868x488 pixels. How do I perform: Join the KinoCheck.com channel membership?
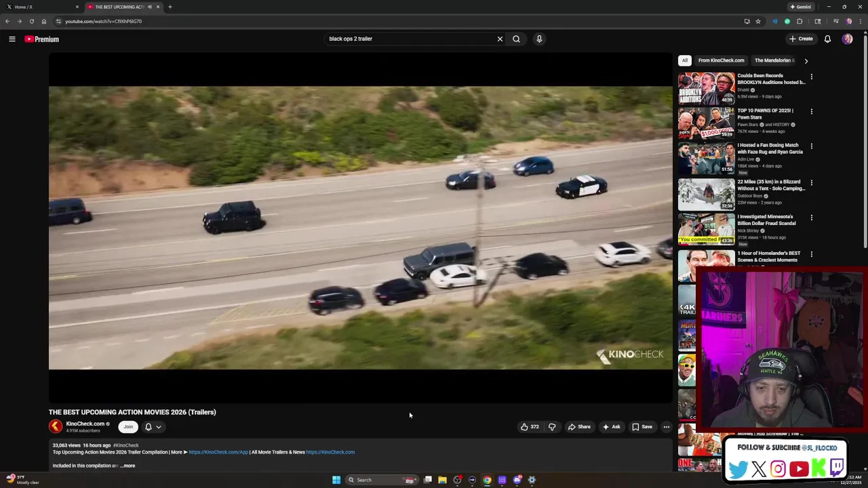pos(128,427)
